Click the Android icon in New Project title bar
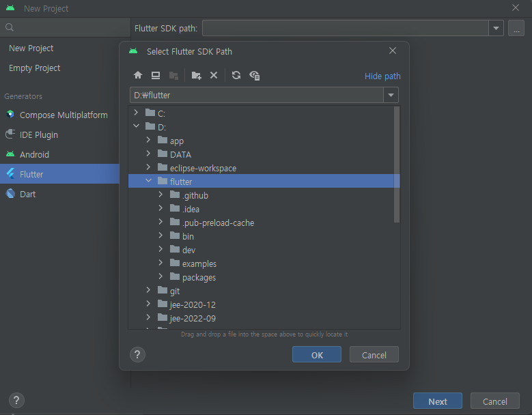Screen dimensions: 532x415 [x=10, y=8]
